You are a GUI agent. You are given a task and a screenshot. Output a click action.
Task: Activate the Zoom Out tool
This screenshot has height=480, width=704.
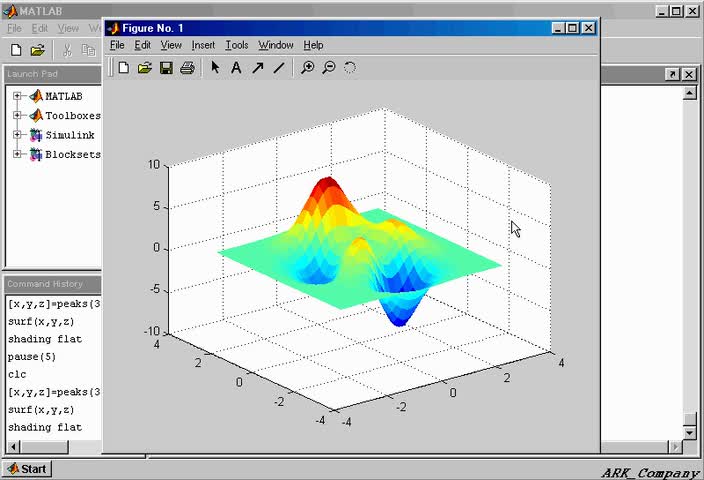(329, 67)
